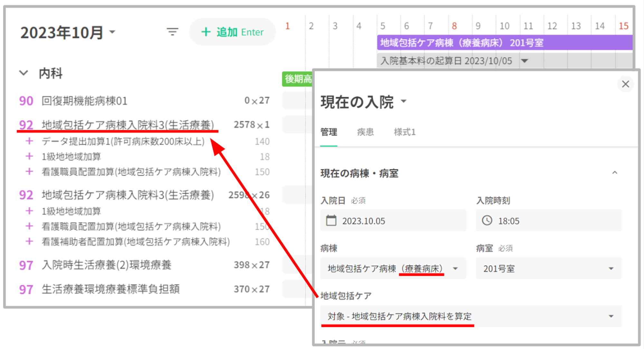Click plus icon beside first 1級地地域加算
Viewport: 644px width, 349px height.
29,156
